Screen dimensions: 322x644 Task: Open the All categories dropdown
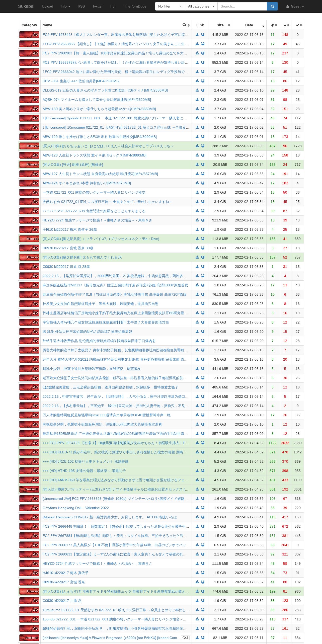click(201, 6)
